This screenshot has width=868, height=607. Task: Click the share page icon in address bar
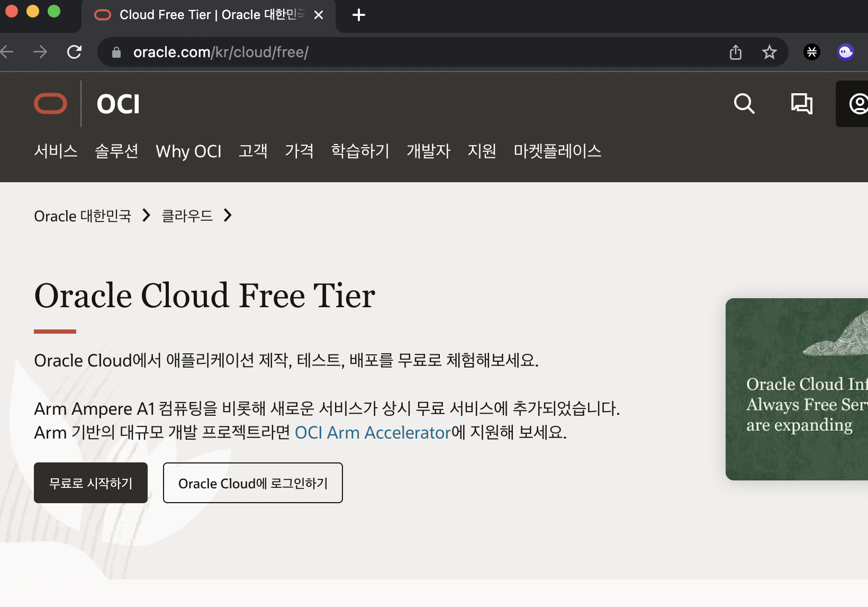pyautogui.click(x=736, y=52)
